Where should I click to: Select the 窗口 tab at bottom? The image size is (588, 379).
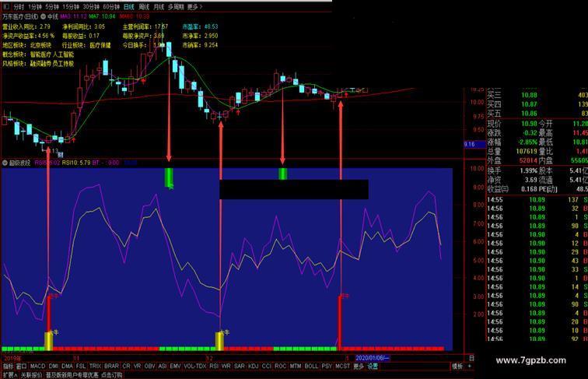pyautogui.click(x=21, y=367)
